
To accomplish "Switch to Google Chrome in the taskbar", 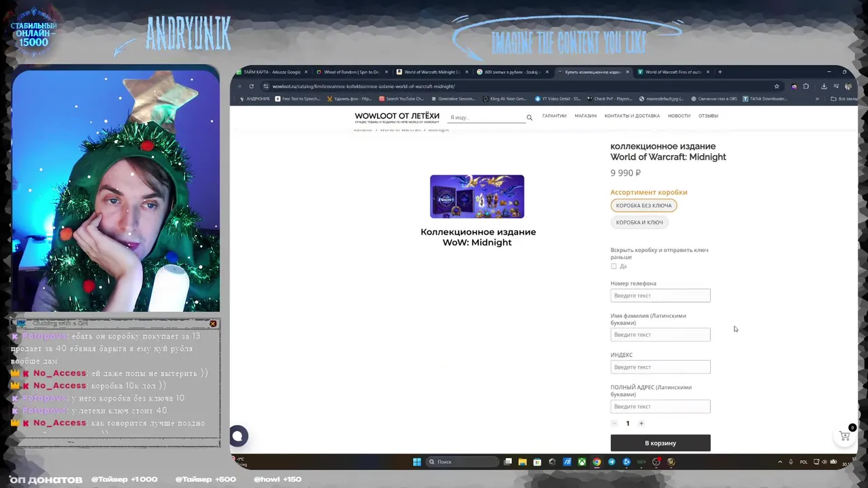I will [597, 462].
